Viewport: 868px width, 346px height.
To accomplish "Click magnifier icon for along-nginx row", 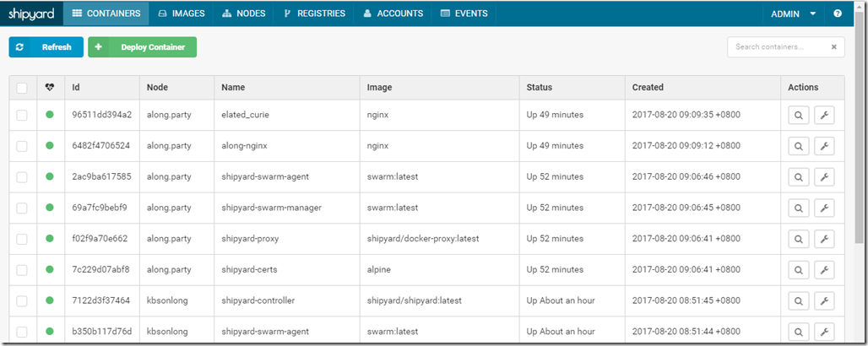I will pos(798,146).
